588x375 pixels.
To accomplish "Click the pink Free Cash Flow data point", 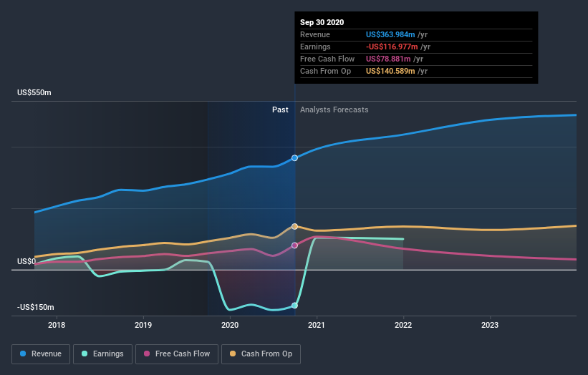I will [295, 245].
